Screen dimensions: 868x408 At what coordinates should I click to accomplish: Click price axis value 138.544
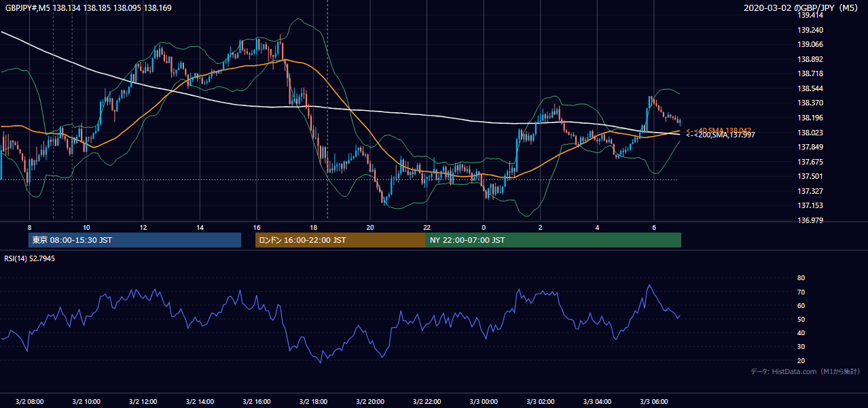pos(811,89)
